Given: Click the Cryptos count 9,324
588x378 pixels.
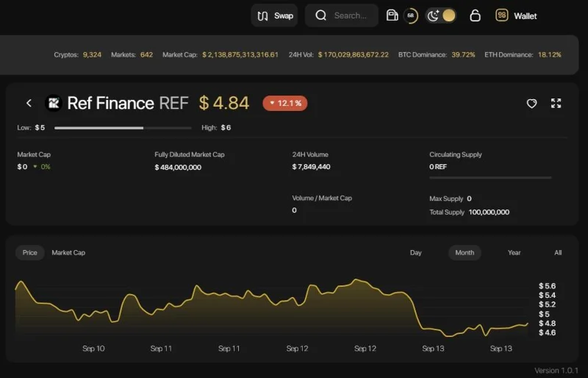Looking at the screenshot, I should (92, 55).
